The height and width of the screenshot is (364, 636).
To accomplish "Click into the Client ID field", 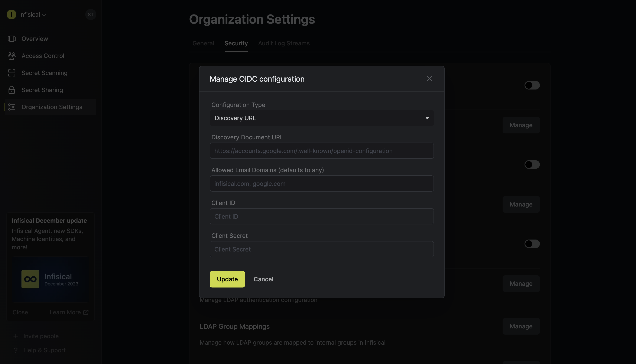I will tap(322, 216).
